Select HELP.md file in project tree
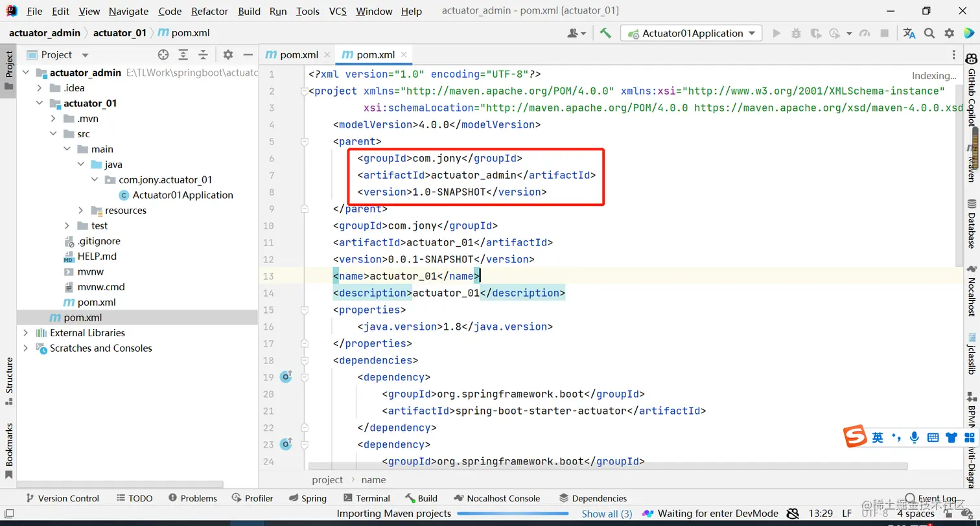 [97, 257]
